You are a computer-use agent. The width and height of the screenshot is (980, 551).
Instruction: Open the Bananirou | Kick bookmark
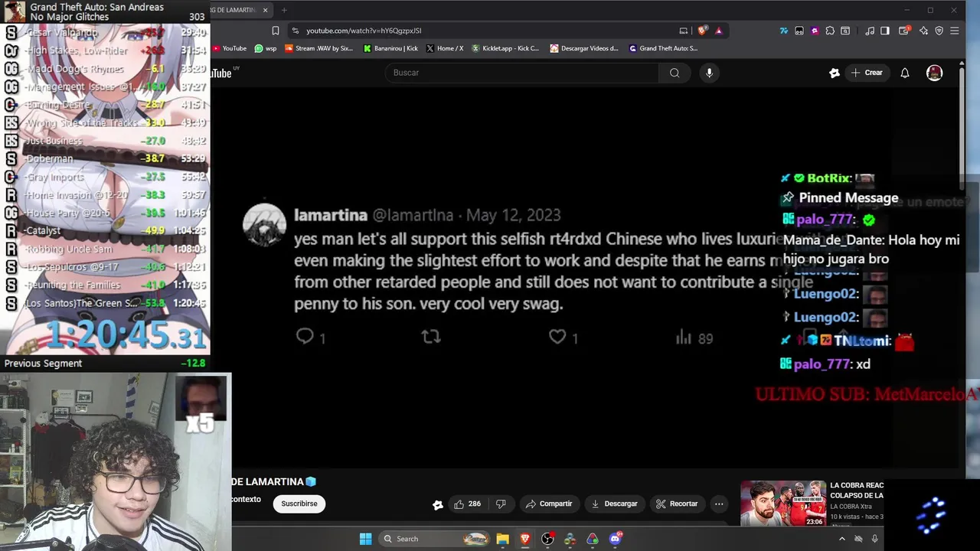390,48
